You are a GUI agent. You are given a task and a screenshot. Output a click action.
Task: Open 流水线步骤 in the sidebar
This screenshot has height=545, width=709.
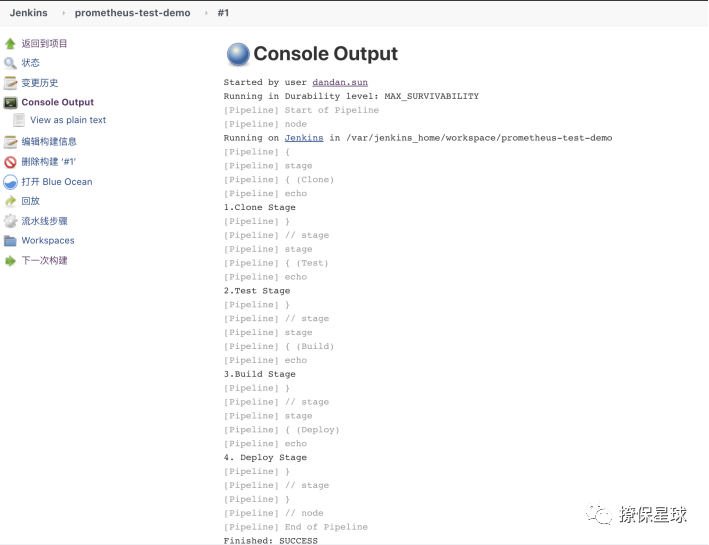[x=44, y=221]
